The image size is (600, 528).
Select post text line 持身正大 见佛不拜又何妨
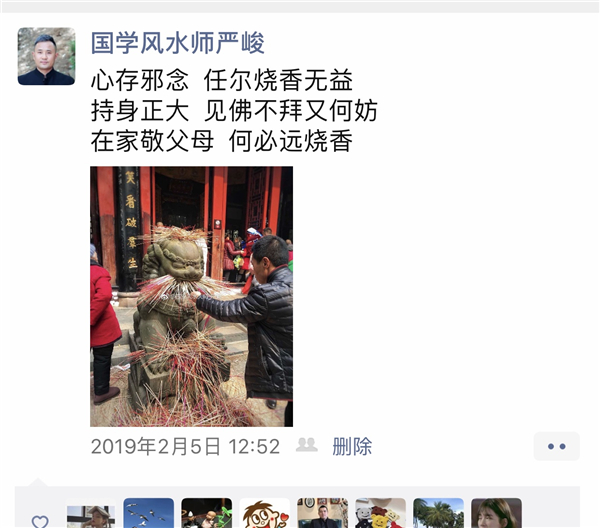pos(234,111)
